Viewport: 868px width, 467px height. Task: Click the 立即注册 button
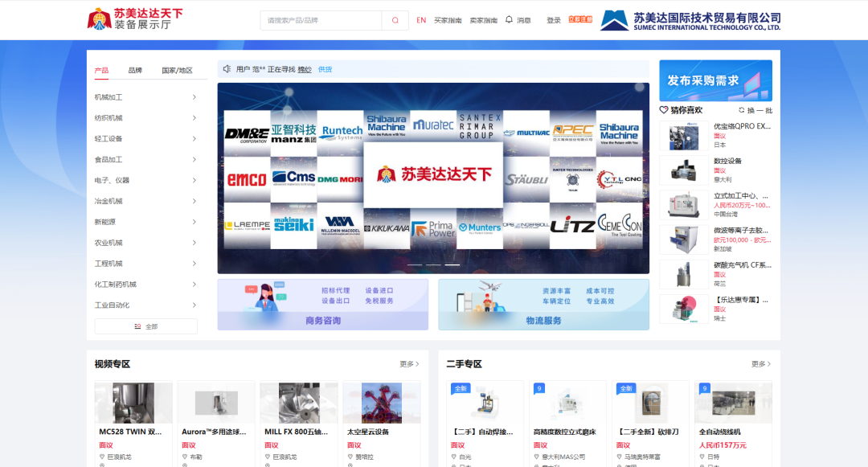tap(581, 19)
